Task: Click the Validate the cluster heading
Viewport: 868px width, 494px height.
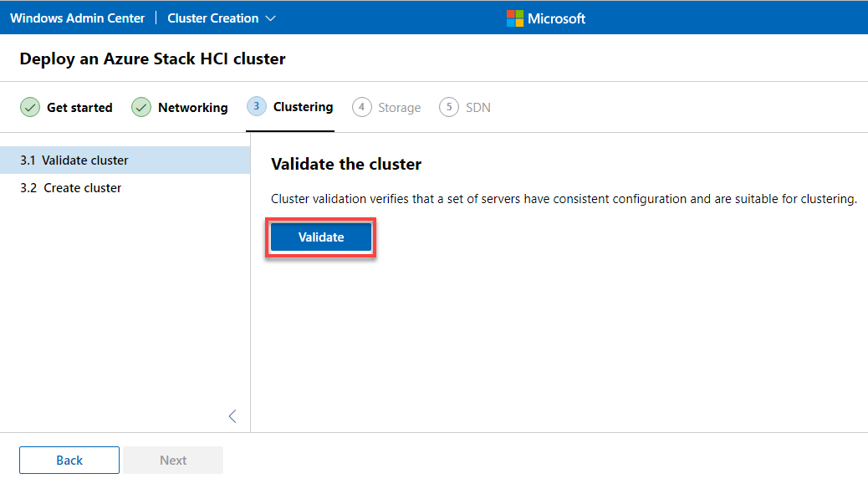Action: (346, 165)
